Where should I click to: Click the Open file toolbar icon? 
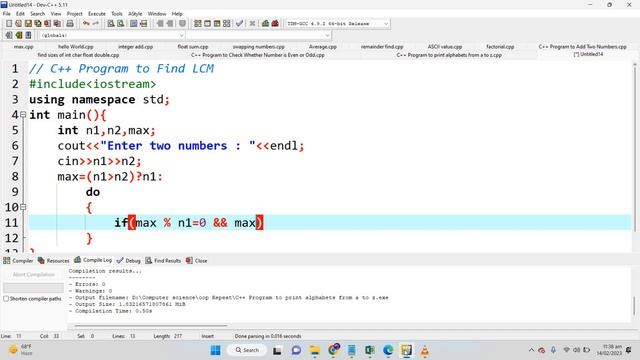point(18,24)
